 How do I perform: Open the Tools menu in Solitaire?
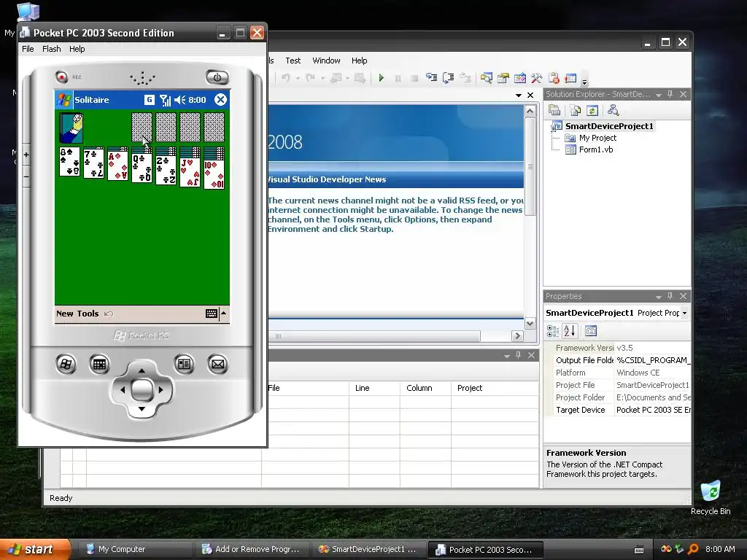[88, 314]
